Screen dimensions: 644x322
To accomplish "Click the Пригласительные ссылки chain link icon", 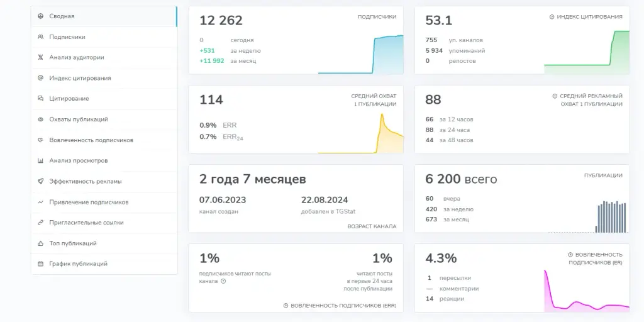I will [40, 223].
